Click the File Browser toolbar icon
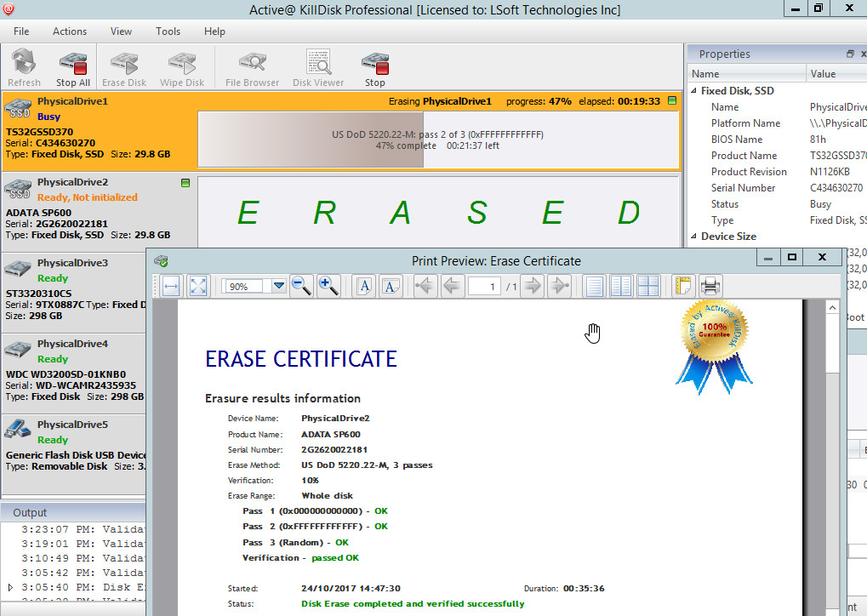867x616 pixels. tap(252, 68)
